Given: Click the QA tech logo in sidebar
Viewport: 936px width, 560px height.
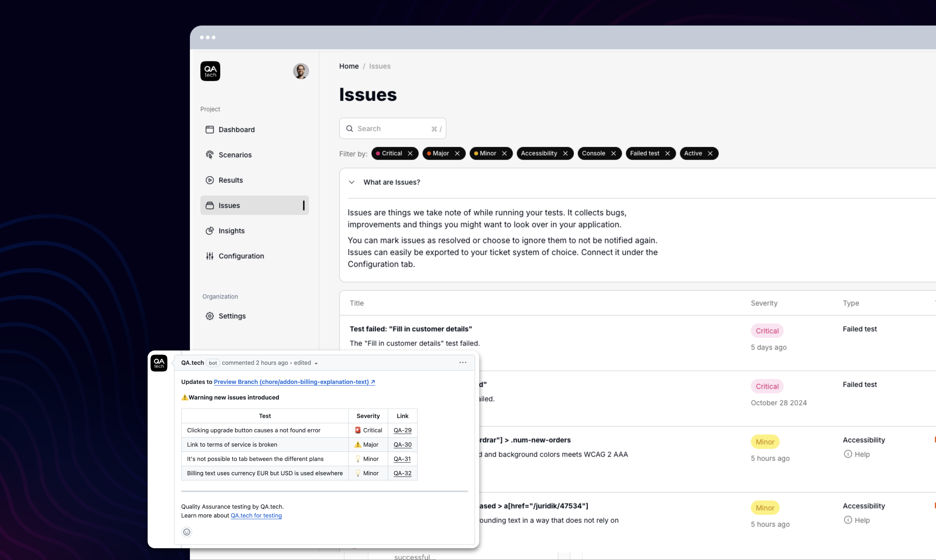Looking at the screenshot, I should [210, 71].
